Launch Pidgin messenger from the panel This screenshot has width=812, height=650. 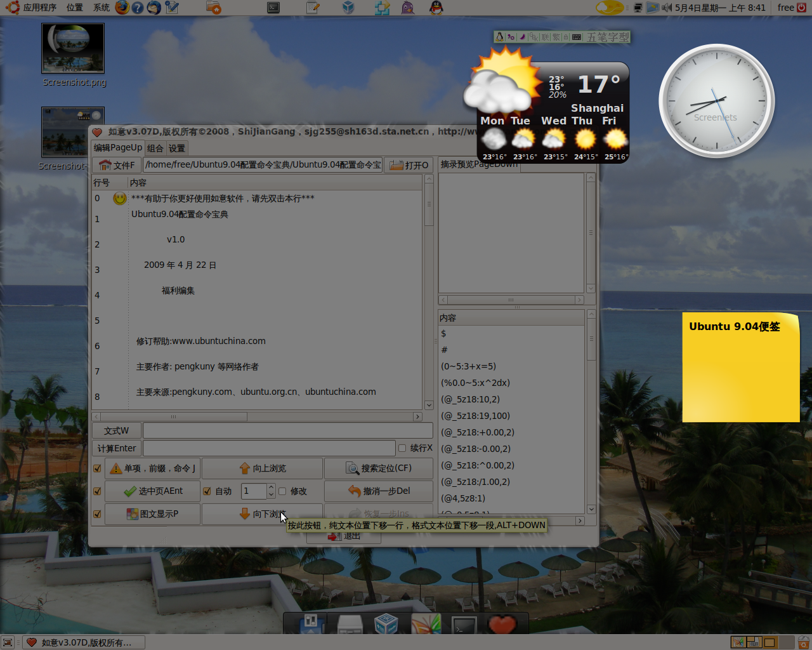point(408,8)
